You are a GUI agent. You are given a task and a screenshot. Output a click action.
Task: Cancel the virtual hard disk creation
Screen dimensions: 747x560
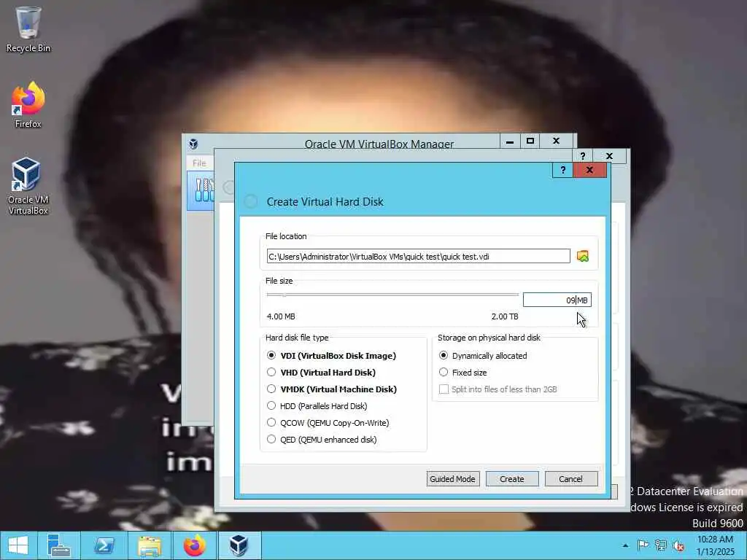tap(570, 479)
